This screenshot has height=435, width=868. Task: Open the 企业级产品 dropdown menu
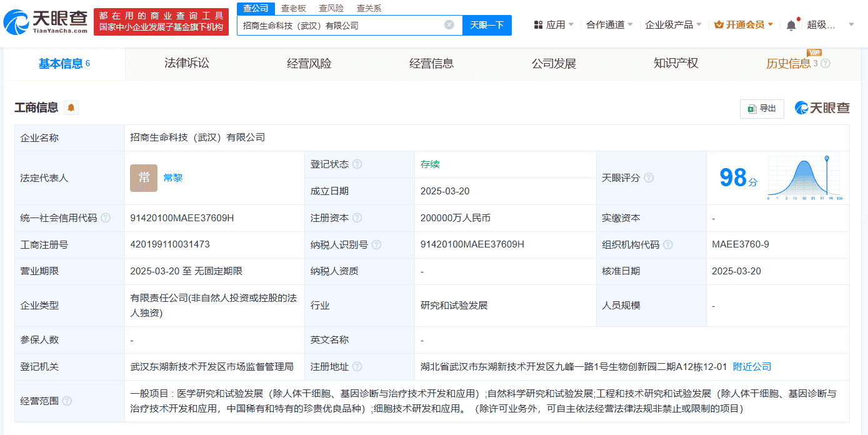point(673,24)
